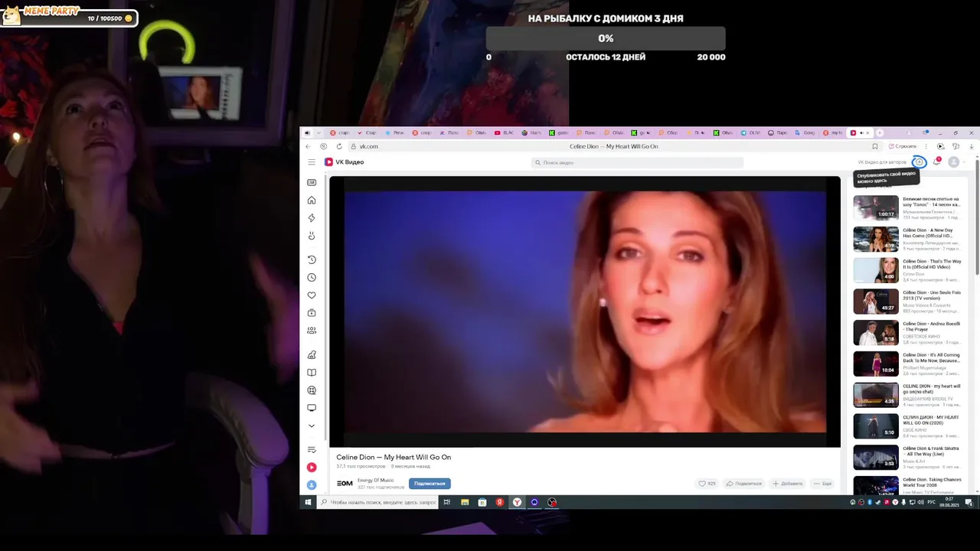
Task: Open the My Videos sidebar icon
Action: (312, 313)
